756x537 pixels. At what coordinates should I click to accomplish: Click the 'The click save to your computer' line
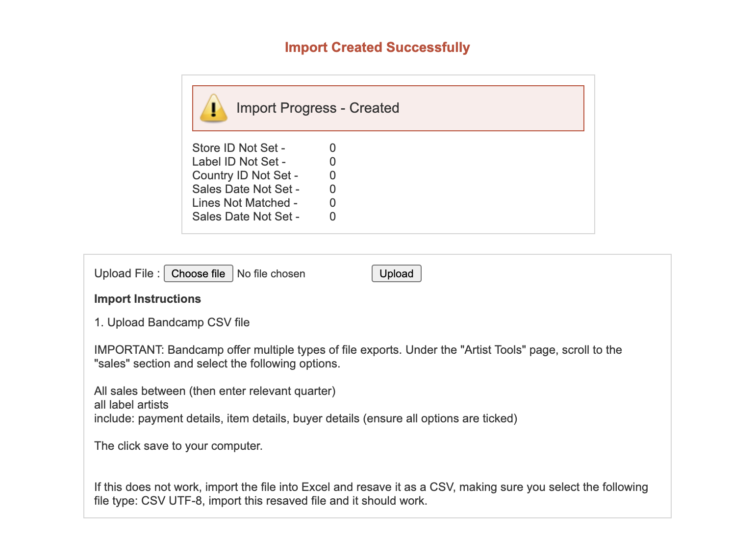[x=178, y=446]
